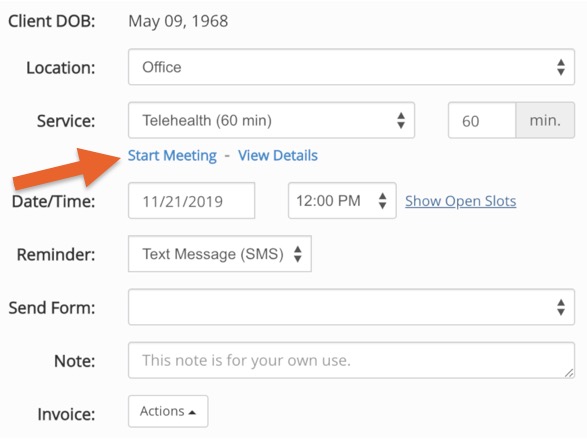Open the 12:00 PM time dropdown
Screen dimensions: 587x439
(x=342, y=201)
